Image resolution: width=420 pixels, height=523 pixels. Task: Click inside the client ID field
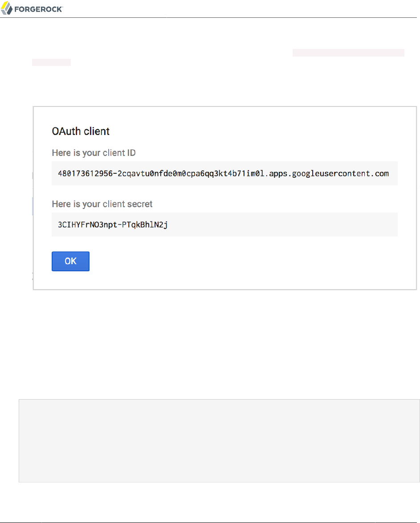(224, 173)
